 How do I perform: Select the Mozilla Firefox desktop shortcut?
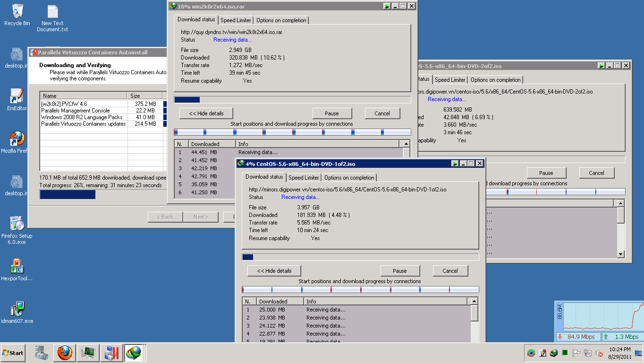[17, 142]
